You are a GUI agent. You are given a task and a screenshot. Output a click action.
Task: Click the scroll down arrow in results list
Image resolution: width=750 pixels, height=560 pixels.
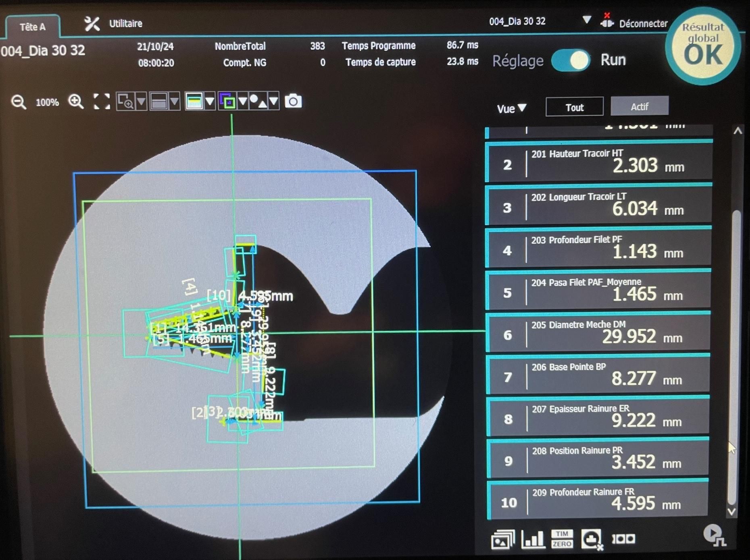(732, 512)
